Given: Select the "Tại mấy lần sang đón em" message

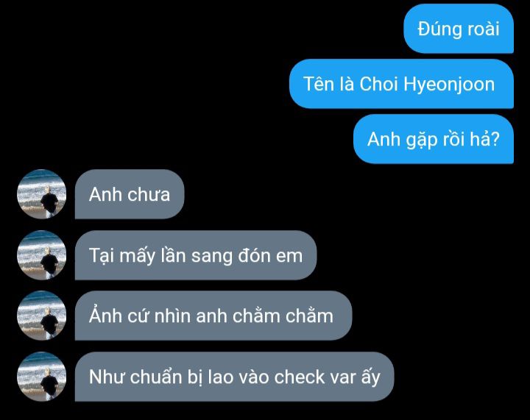Looking at the screenshot, I should click(196, 255).
